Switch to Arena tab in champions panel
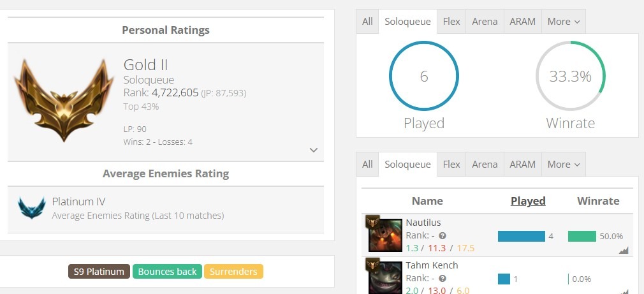 click(485, 165)
